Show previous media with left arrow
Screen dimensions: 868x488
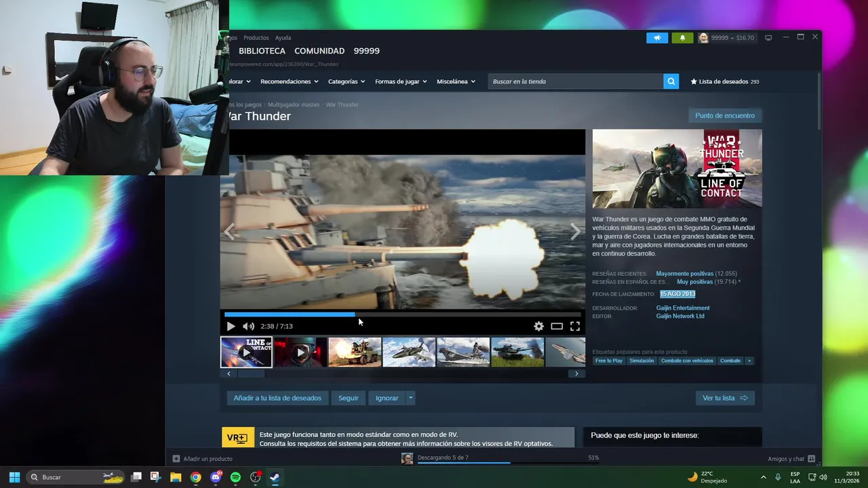tap(230, 232)
